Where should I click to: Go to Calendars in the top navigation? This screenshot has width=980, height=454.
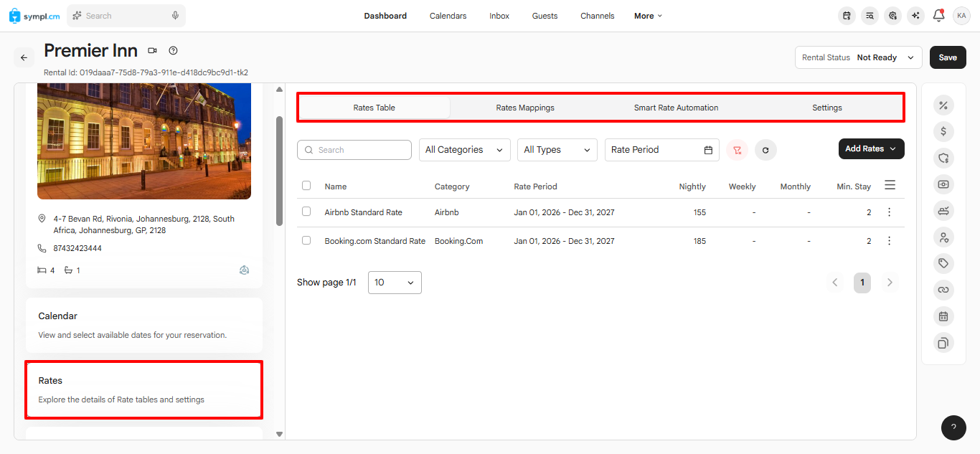[448, 16]
